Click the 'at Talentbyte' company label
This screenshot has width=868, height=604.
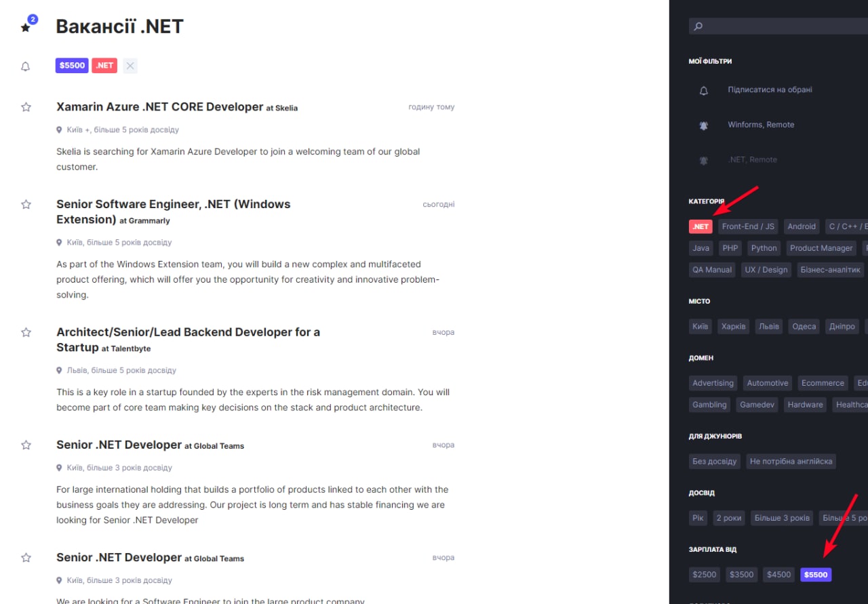point(126,349)
